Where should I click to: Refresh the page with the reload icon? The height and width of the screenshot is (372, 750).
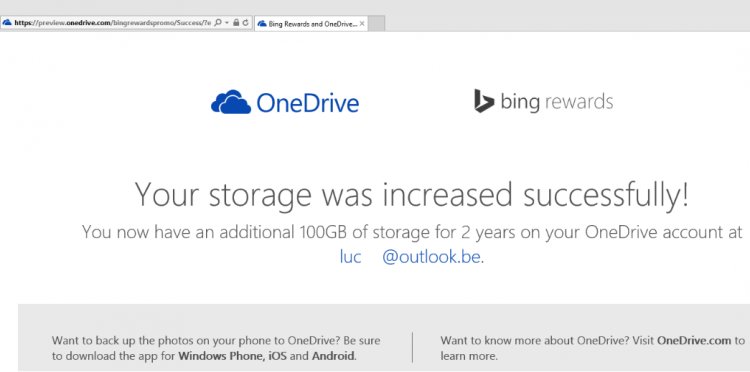click(246, 22)
